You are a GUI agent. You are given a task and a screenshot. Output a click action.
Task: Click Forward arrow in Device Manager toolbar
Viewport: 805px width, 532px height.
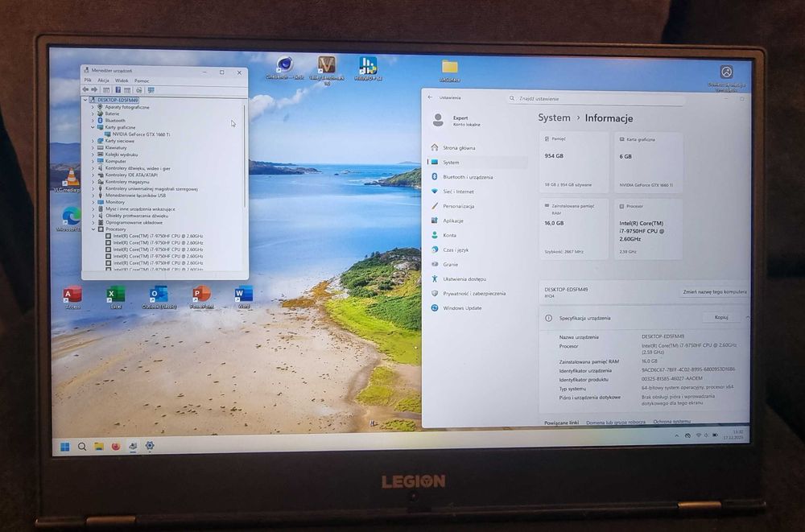(x=94, y=90)
